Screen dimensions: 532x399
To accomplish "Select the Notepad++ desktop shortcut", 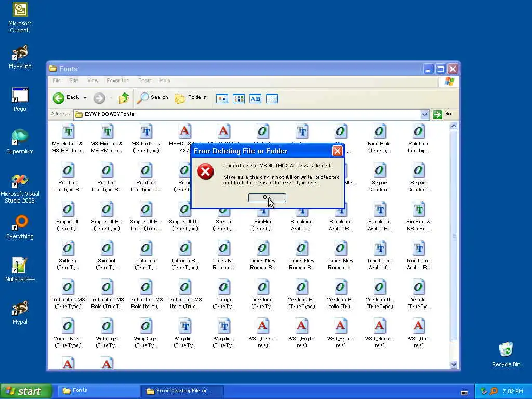I will 20,270.
